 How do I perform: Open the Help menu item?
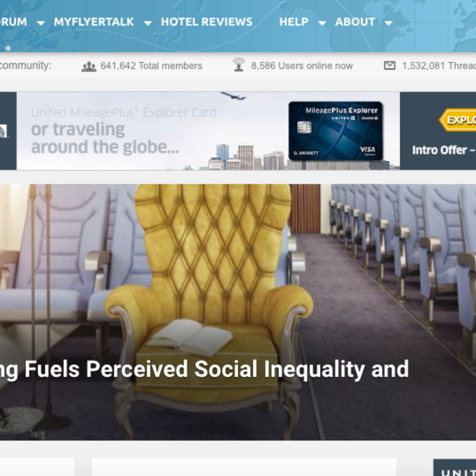[294, 22]
